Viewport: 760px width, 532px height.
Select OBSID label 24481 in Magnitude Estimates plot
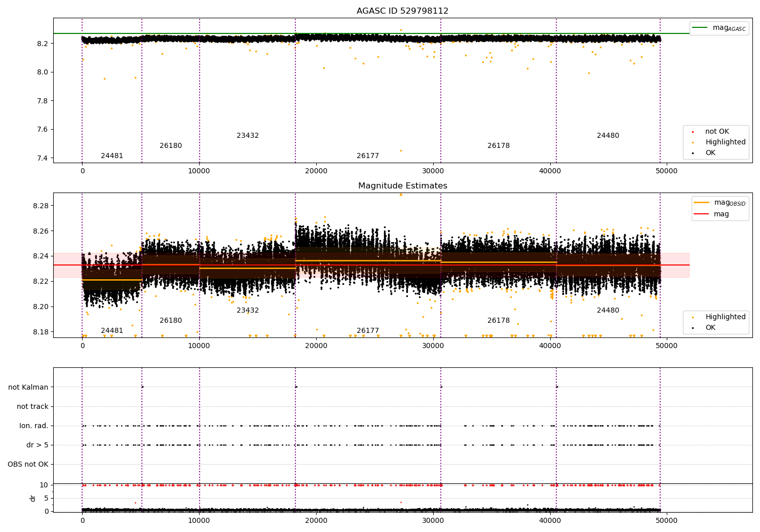(x=112, y=331)
